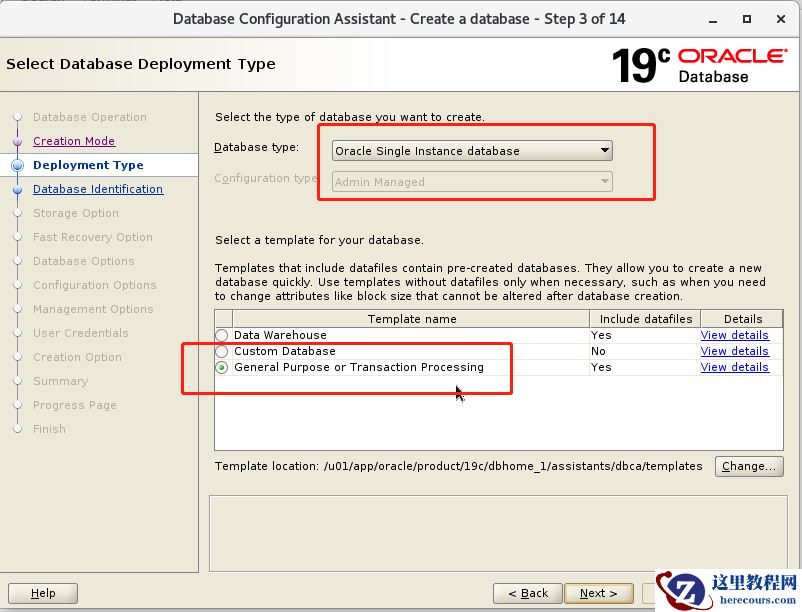Open View details for Data Warehouse
This screenshot has width=802, height=612.
click(734, 335)
